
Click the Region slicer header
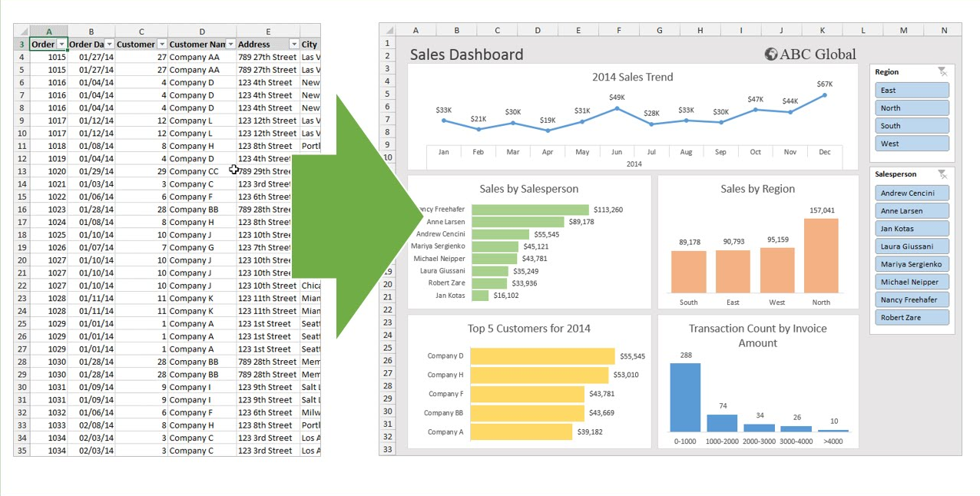[x=887, y=71]
